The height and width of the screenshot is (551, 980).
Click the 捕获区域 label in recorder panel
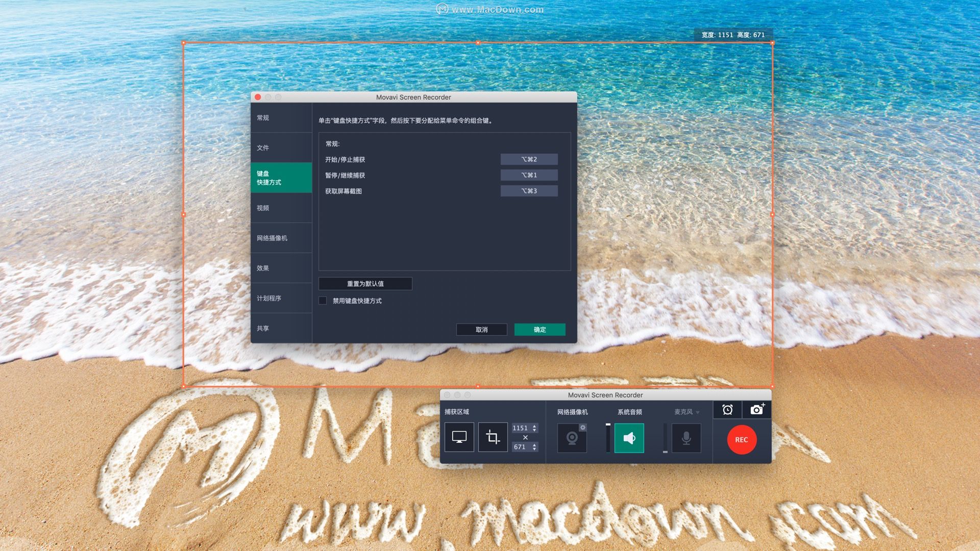456,412
